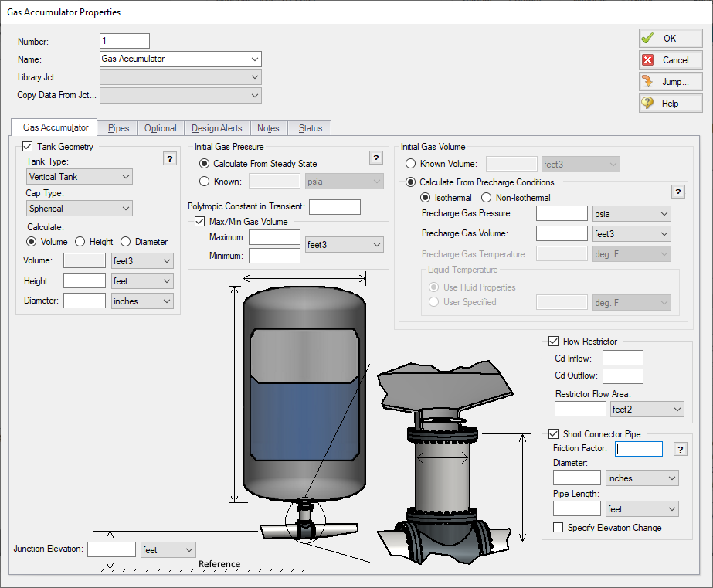The image size is (713, 588).
Task: Choose the Non-Isothermal radio button
Action: pyautogui.click(x=487, y=198)
